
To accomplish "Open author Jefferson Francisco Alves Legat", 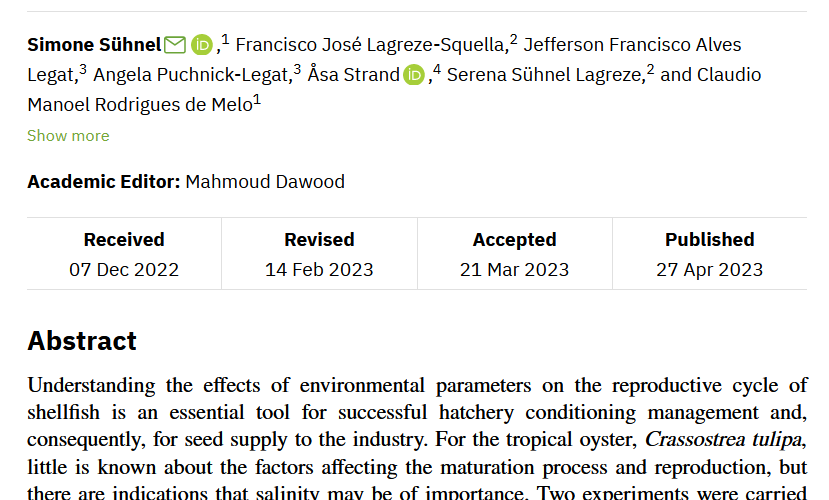I will coord(633,45).
